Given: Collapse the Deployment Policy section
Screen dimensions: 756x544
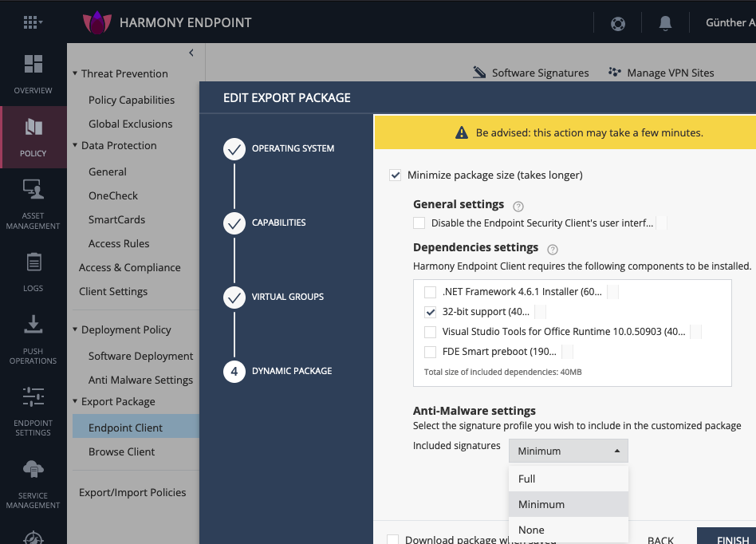Looking at the screenshot, I should 74,330.
